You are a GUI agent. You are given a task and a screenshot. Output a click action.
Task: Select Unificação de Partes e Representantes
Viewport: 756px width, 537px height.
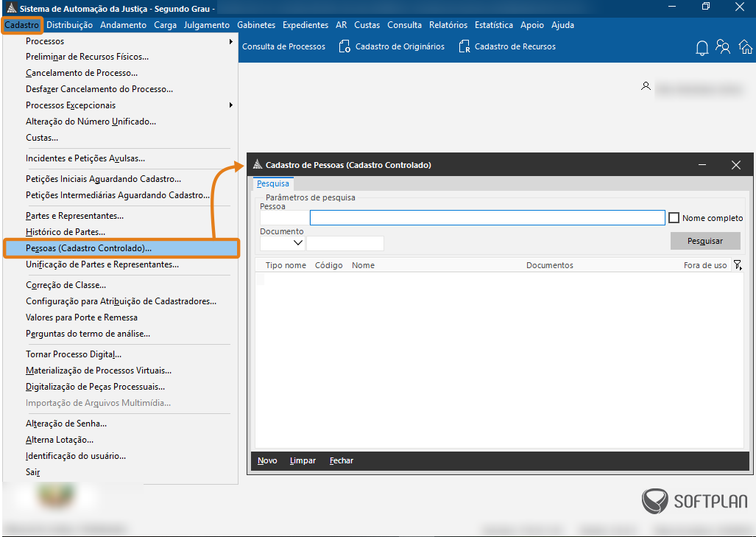[x=102, y=264]
